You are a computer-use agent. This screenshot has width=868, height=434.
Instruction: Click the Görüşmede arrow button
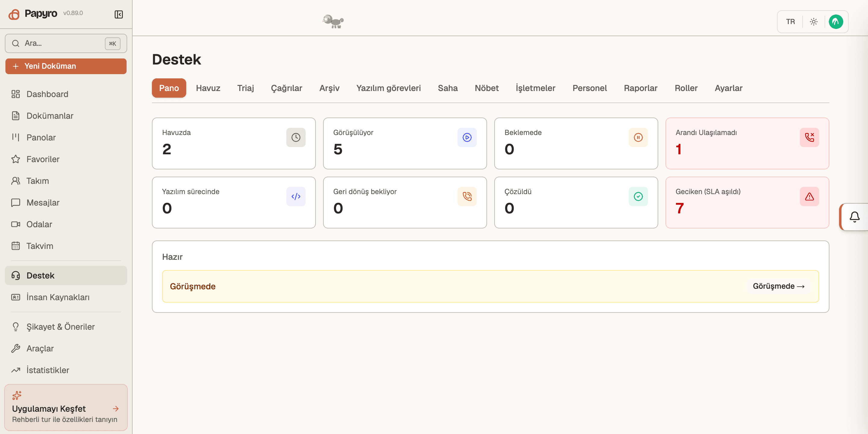[779, 286]
